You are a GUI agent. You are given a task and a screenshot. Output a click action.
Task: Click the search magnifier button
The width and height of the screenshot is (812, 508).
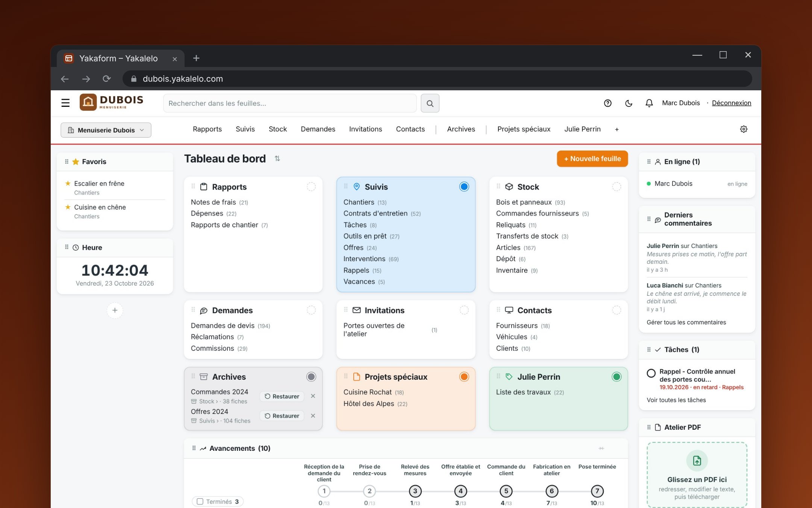click(430, 103)
